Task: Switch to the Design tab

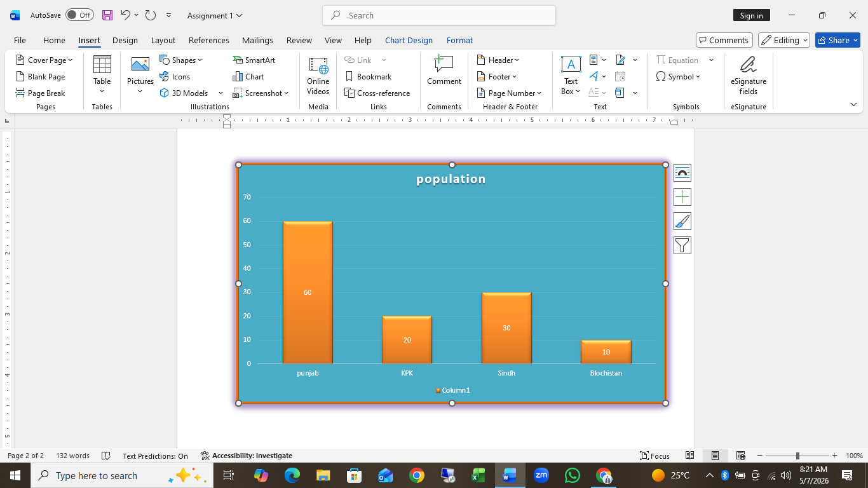Action: tap(125, 40)
